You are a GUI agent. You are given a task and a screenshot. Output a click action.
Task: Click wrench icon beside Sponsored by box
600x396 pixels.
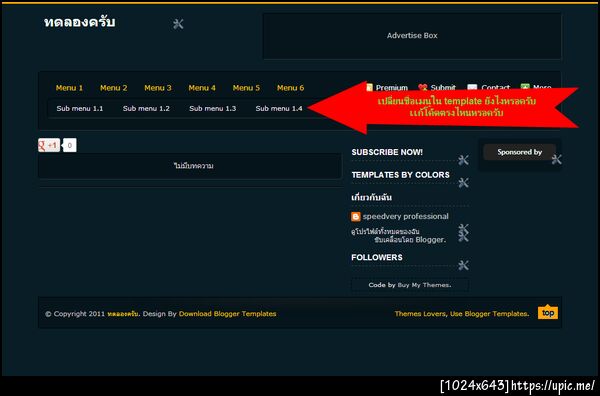[x=557, y=159]
